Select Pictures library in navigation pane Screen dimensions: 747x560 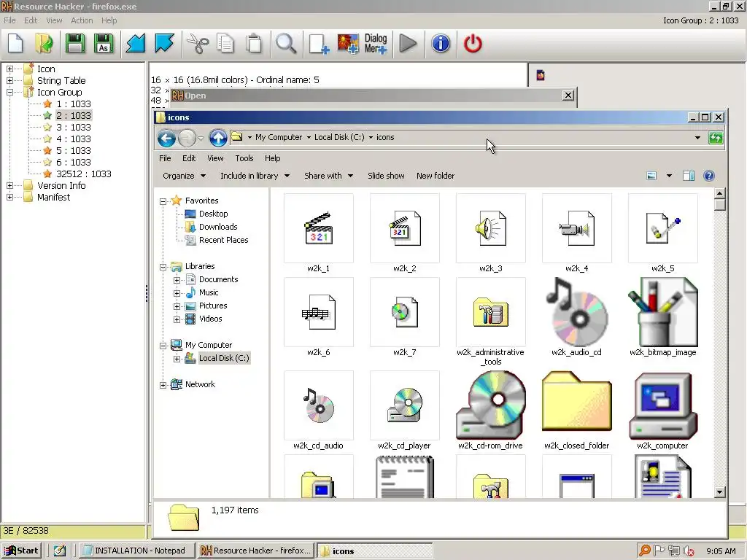213,306
